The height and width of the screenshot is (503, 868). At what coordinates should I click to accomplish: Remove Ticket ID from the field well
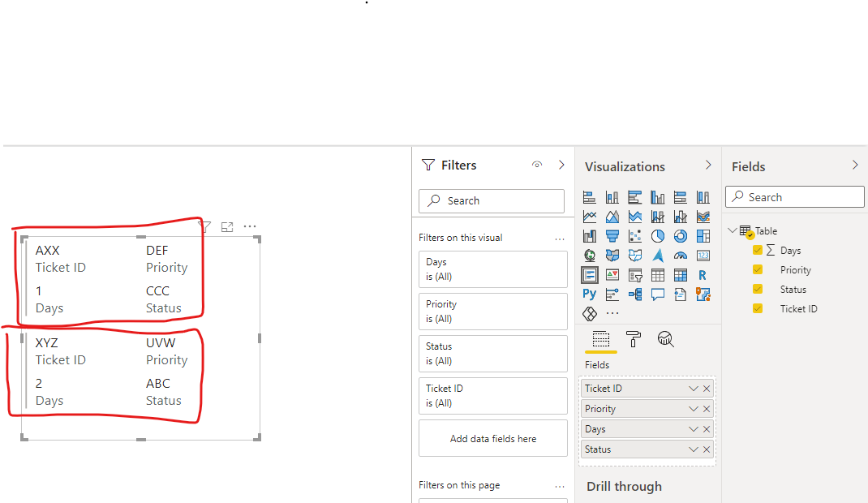point(707,389)
